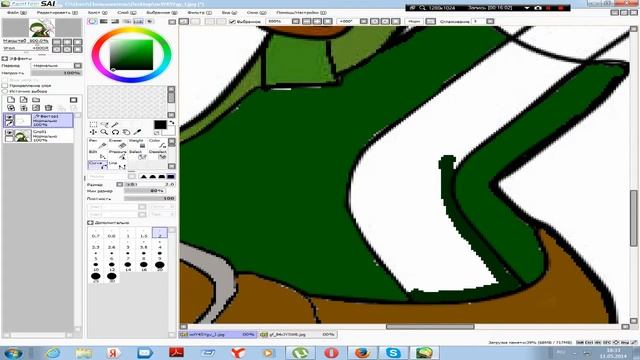Open the rotation angle dropdown in toolbar
The width and height of the screenshot is (640, 360).
(363, 21)
